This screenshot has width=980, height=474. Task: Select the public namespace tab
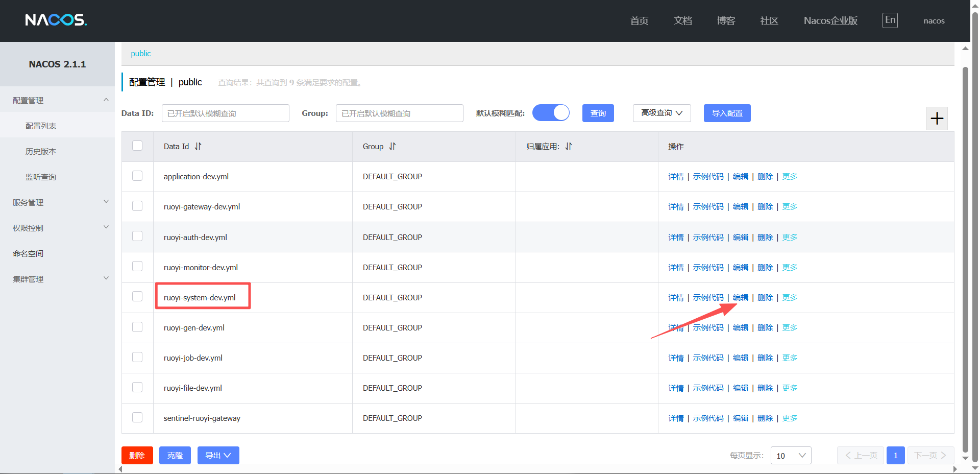[x=141, y=54]
